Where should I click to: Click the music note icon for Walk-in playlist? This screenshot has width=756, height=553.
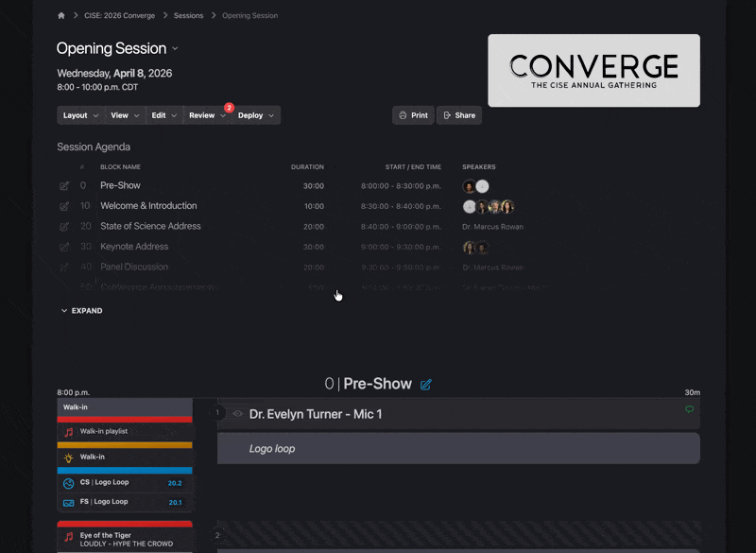[68, 431]
